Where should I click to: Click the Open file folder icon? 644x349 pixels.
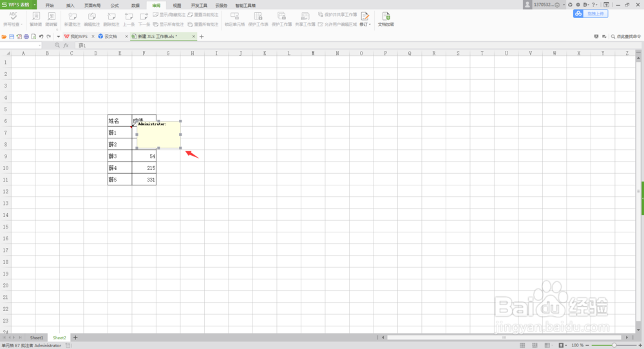(4, 37)
